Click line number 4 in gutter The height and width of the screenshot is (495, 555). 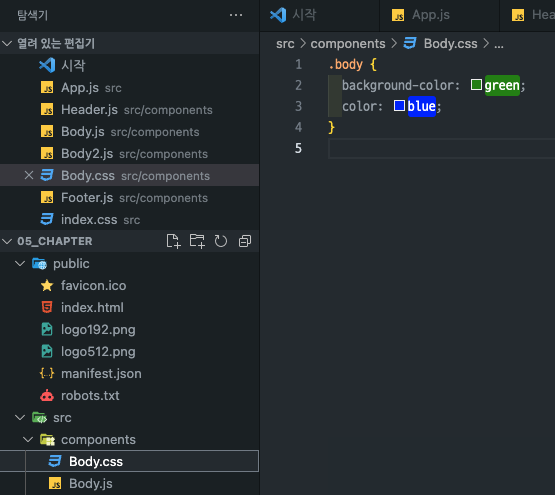tap(298, 127)
